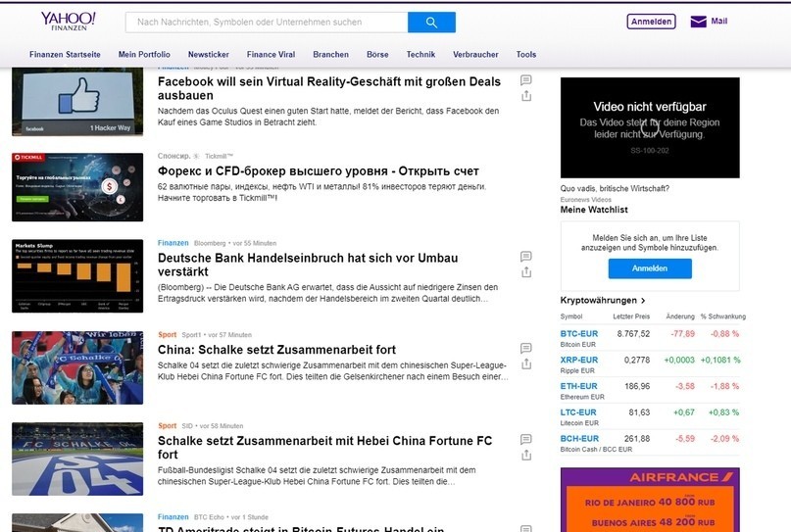
Task: Click the blue search magnifier button
Action: coord(431,23)
